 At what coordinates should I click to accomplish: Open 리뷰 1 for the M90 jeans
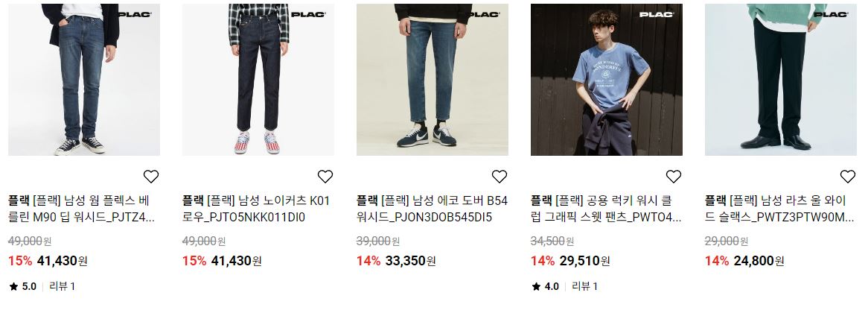coord(62,286)
